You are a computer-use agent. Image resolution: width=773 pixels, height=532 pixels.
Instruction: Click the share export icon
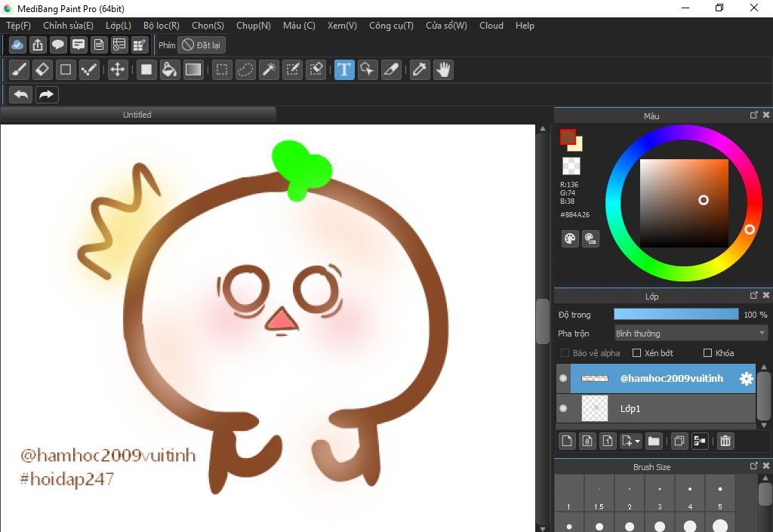coord(38,45)
